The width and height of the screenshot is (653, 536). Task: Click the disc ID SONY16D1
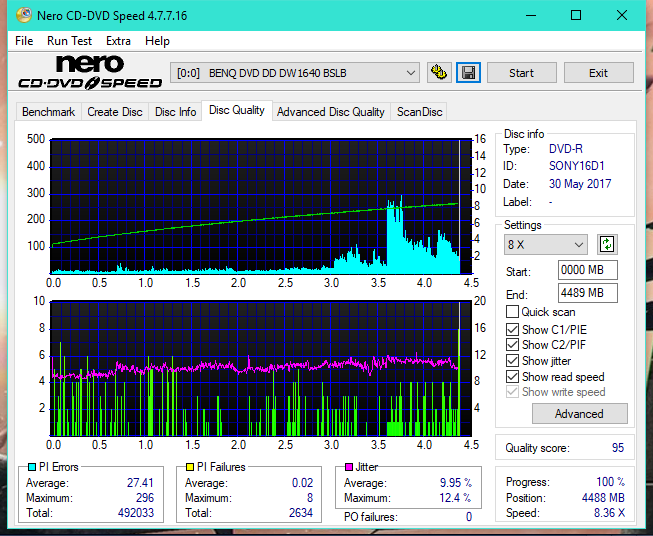click(x=576, y=166)
